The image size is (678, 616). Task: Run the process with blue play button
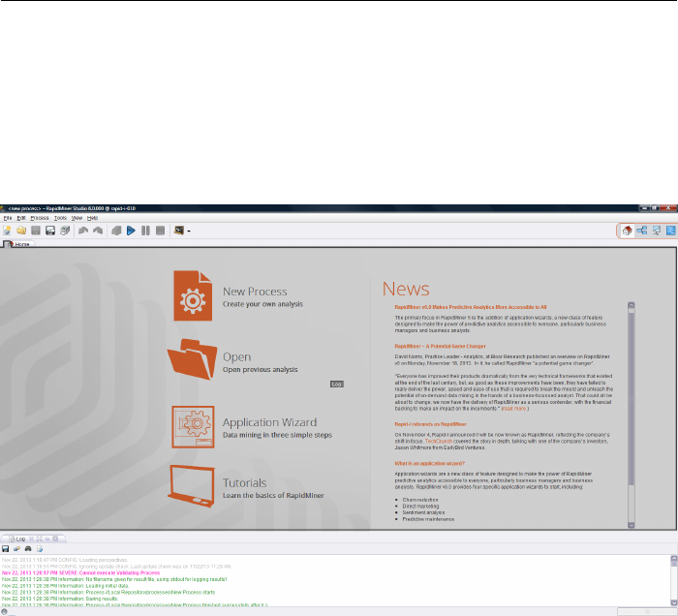pos(131,231)
